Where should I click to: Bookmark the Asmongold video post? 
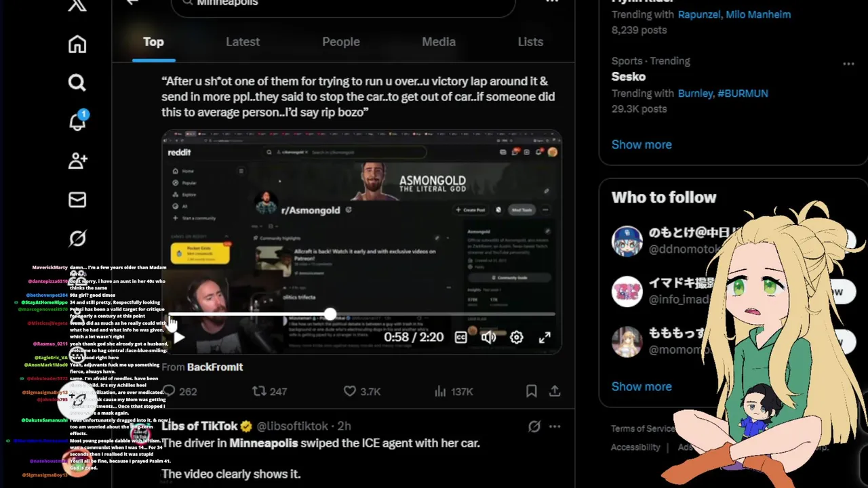[532, 391]
